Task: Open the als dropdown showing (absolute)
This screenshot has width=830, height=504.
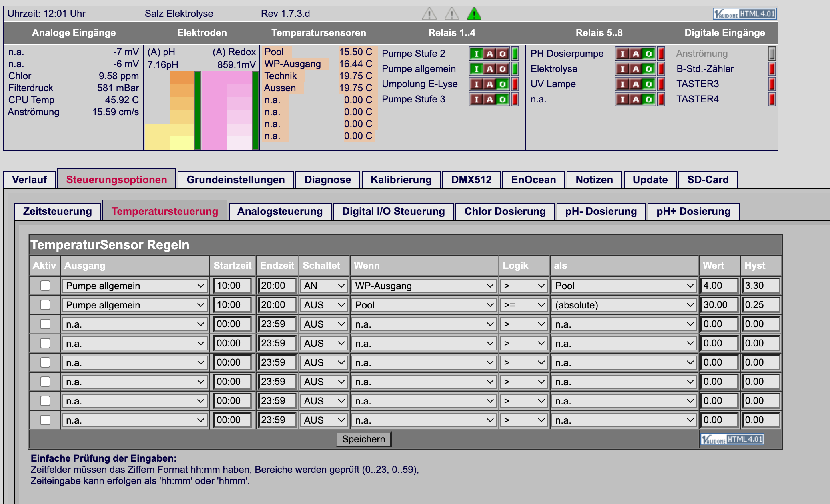Action: [x=624, y=305]
